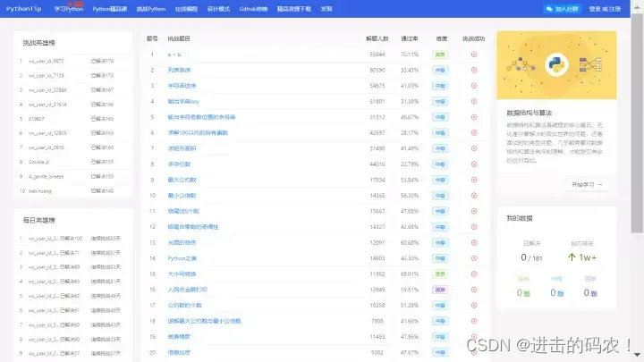Open challenge Python之美
Screen dimensions: 644x362
182,258
